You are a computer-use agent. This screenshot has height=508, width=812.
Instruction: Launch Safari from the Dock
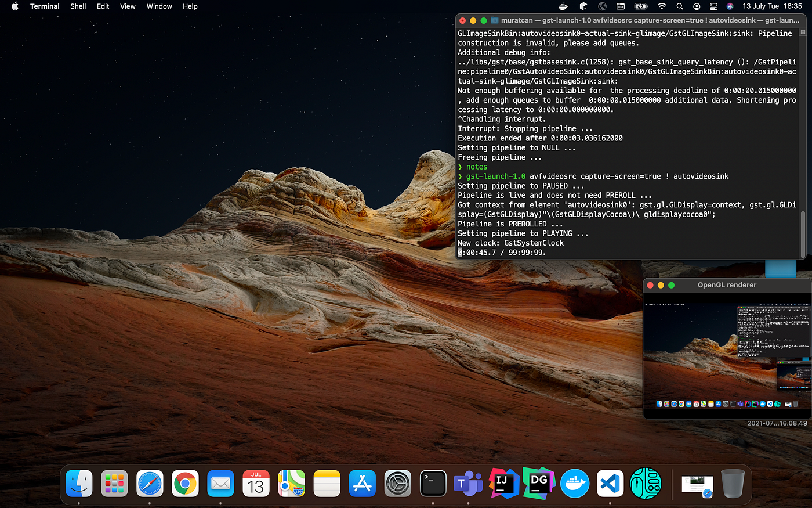(150, 483)
